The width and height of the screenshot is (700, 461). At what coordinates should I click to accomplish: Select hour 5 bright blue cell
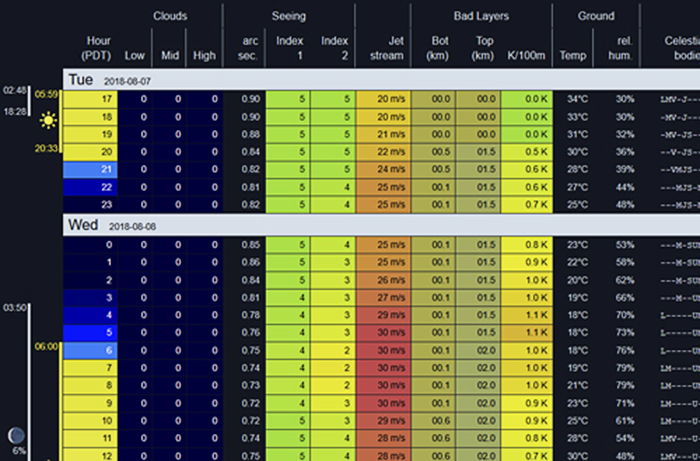point(90,332)
